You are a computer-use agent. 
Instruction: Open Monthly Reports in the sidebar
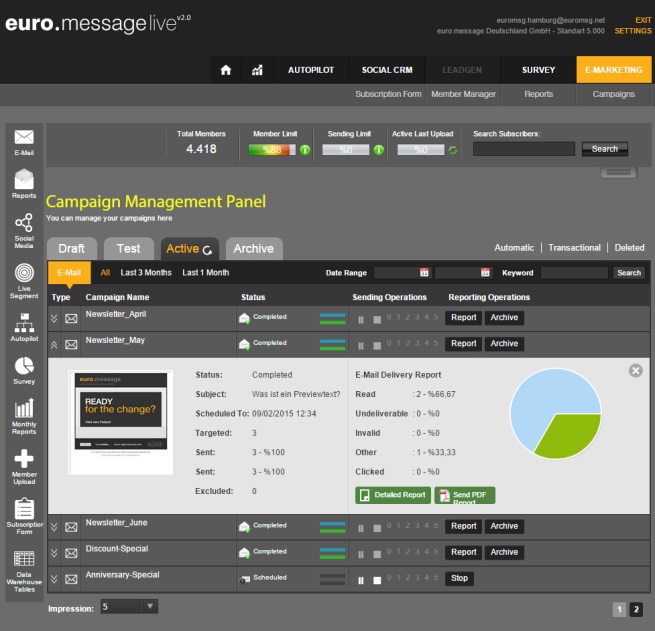pyautogui.click(x=24, y=417)
